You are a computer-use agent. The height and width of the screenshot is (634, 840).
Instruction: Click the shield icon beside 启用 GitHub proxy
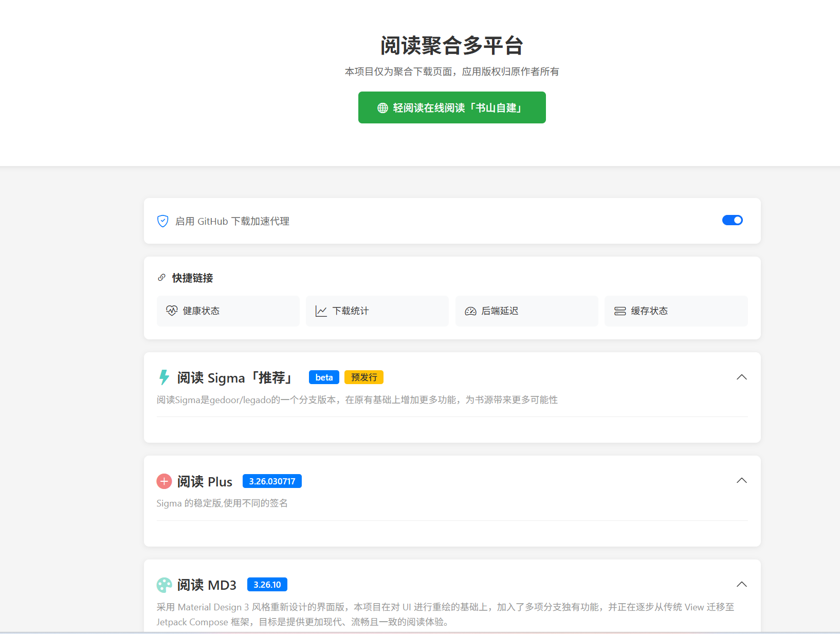pyautogui.click(x=162, y=221)
